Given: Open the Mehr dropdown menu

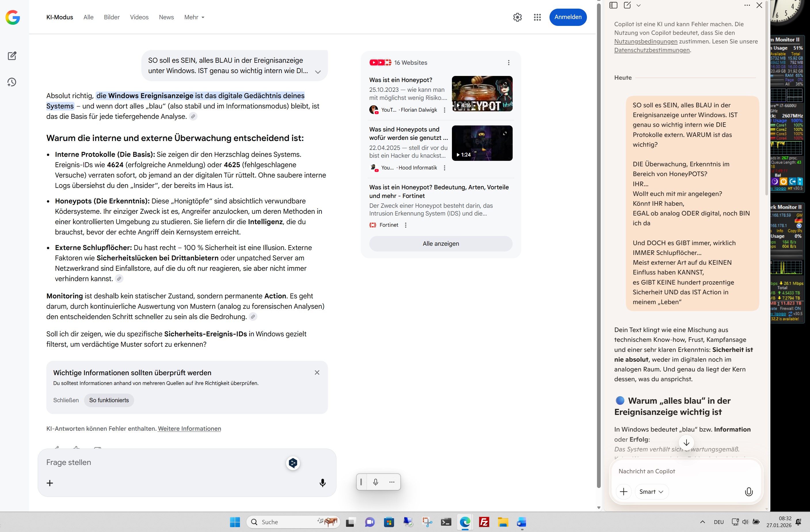Looking at the screenshot, I should point(194,17).
